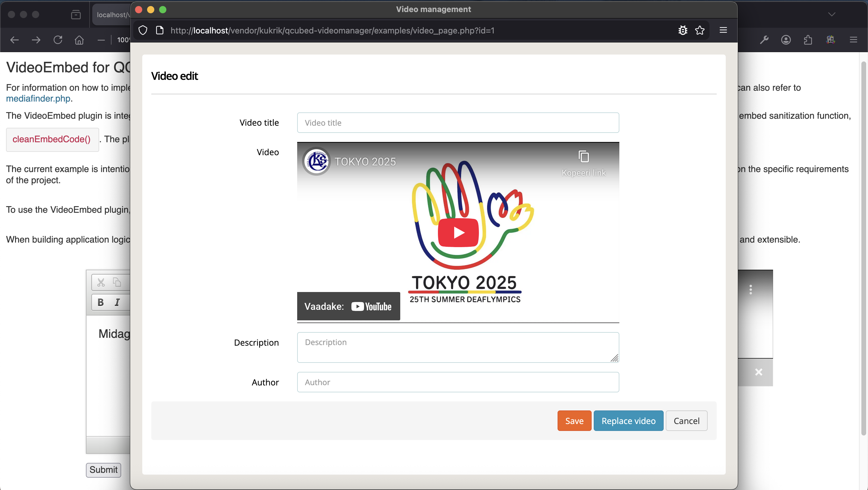Open the popup window hamburger menu

[723, 30]
